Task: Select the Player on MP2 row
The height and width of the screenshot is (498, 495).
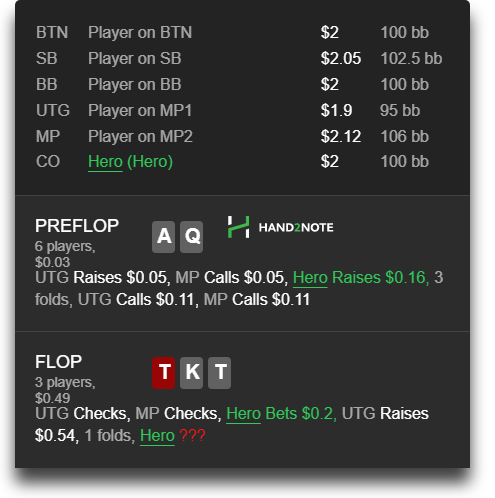Action: pos(242,136)
